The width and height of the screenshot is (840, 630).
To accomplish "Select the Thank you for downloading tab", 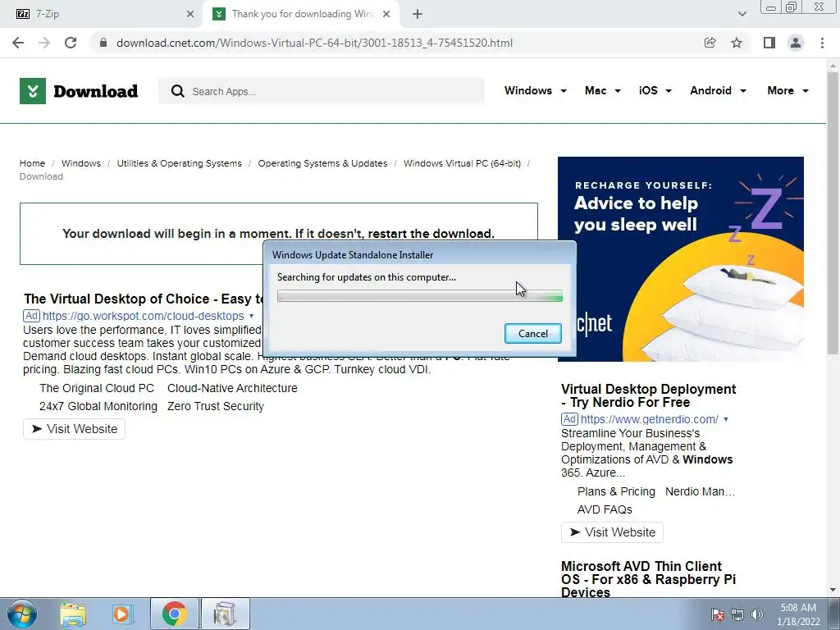I will (x=300, y=15).
